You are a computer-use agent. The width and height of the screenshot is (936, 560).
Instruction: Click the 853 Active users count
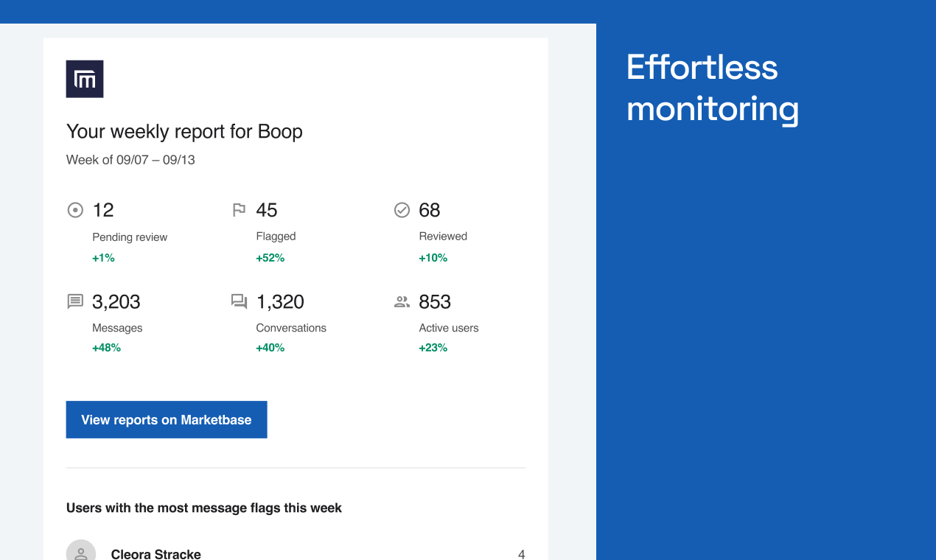435,301
